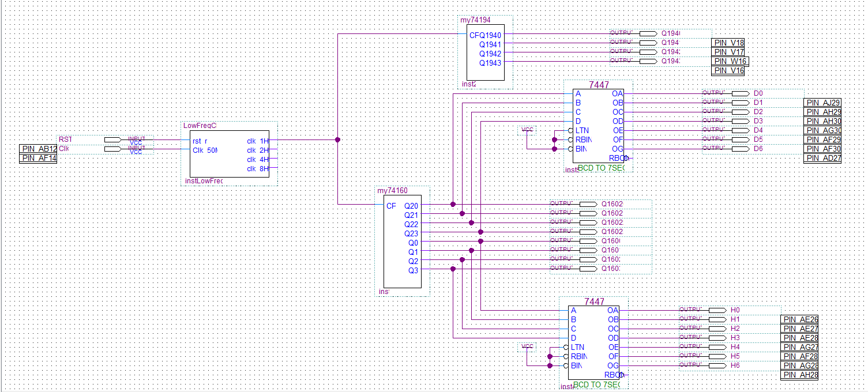Click the Q1942 port on my74194

click(490, 54)
